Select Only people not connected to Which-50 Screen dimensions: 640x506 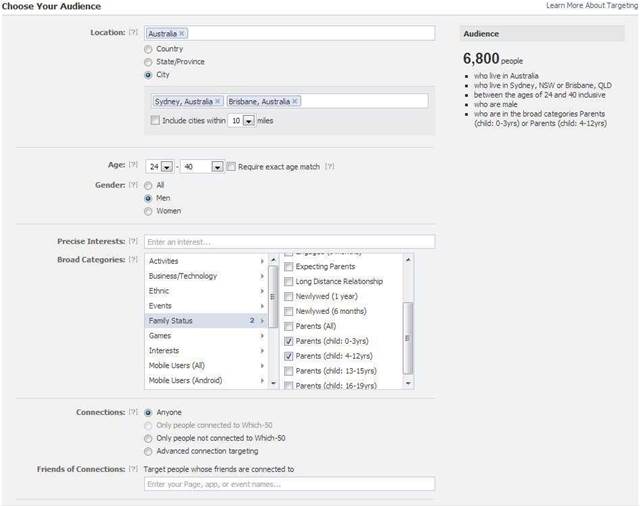148,439
